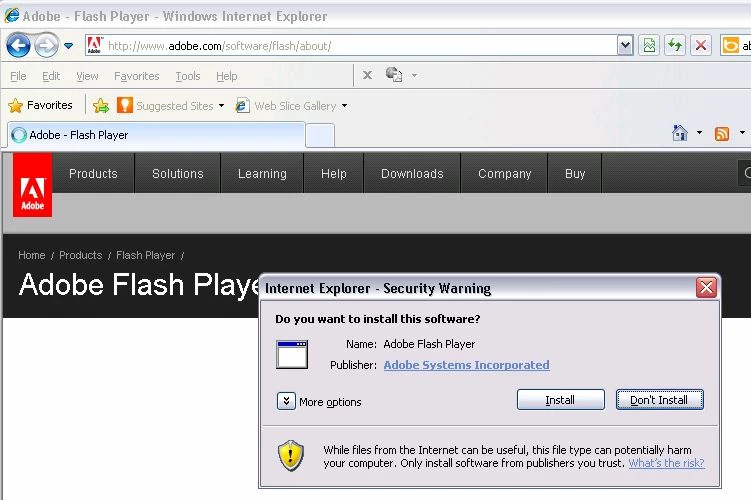Select the Adobe - Flash Player tab
751x500 pixels.
pos(156,135)
